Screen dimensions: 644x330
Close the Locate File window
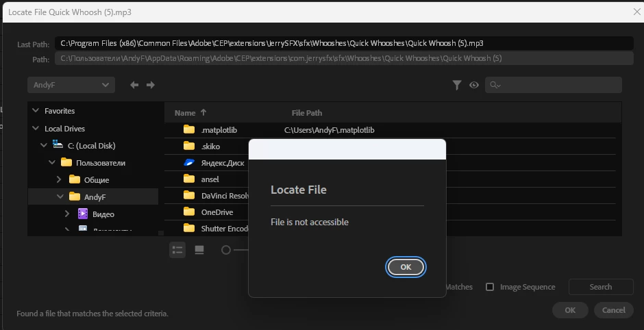pyautogui.click(x=636, y=12)
